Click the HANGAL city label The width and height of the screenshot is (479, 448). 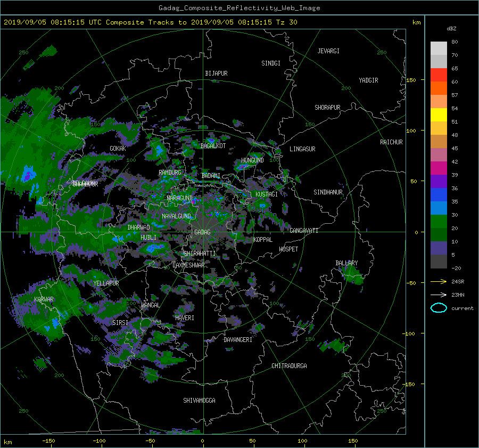(x=150, y=305)
